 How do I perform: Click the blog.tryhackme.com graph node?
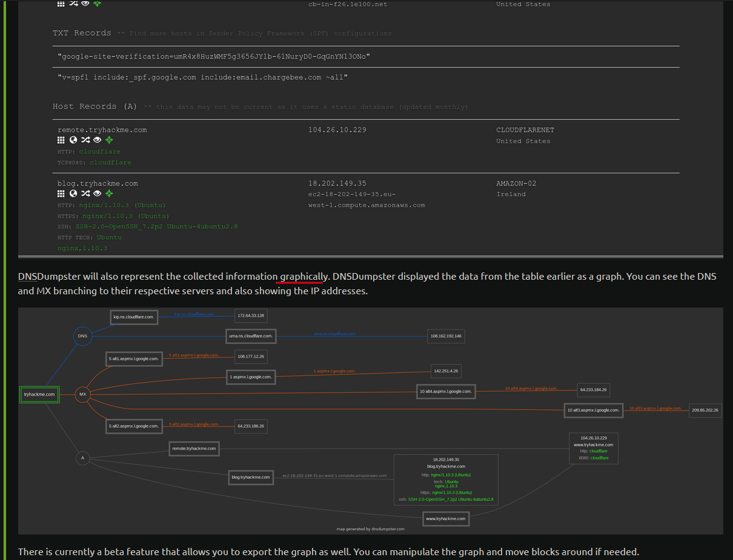pos(251,477)
